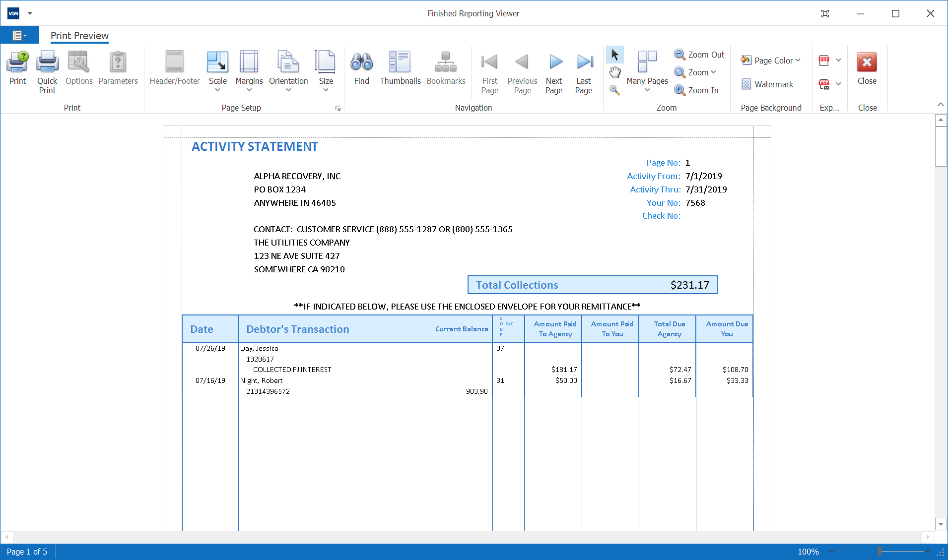Click the Print icon in the ribbon

tap(17, 68)
